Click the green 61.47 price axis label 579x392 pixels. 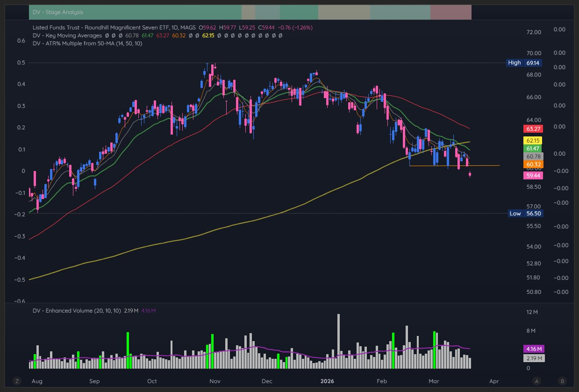point(533,148)
